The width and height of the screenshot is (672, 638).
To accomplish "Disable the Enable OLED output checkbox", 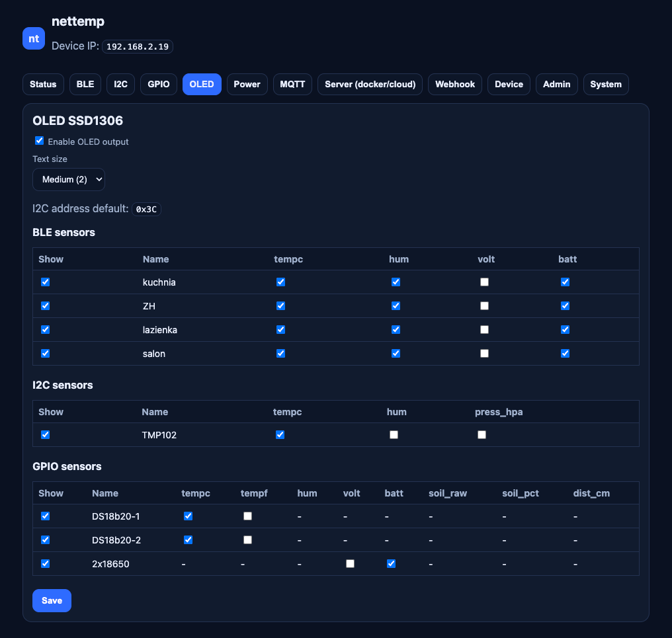I will pyautogui.click(x=39, y=141).
